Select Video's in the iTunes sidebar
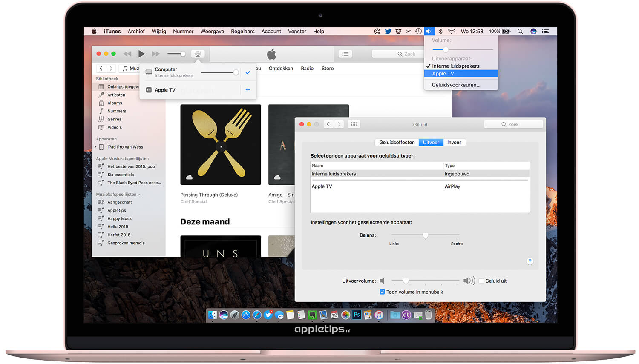 click(x=115, y=127)
